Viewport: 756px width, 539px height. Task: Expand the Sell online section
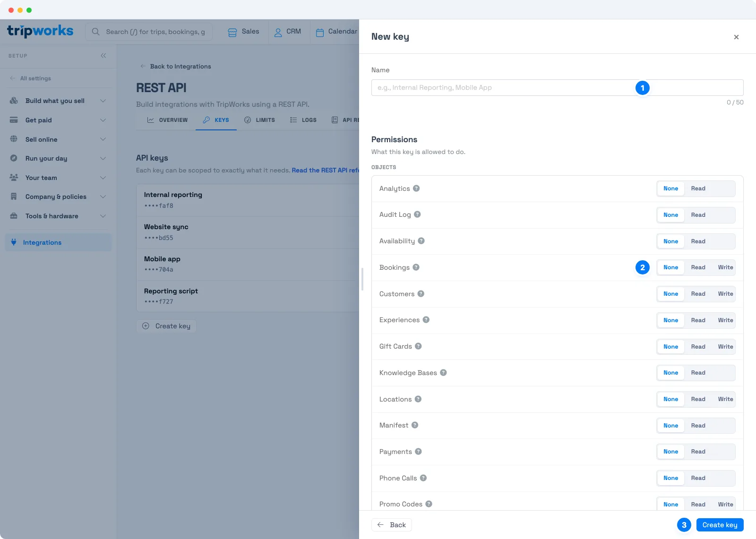tap(58, 139)
